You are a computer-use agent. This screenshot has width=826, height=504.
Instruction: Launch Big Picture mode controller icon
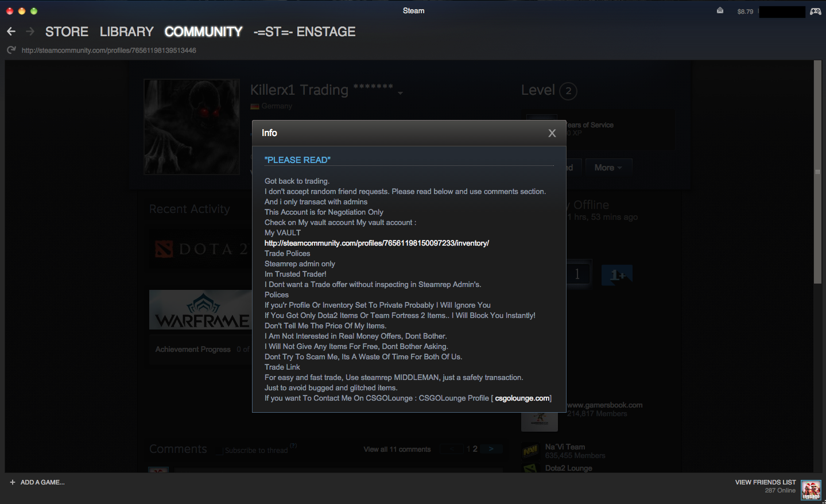(815, 11)
